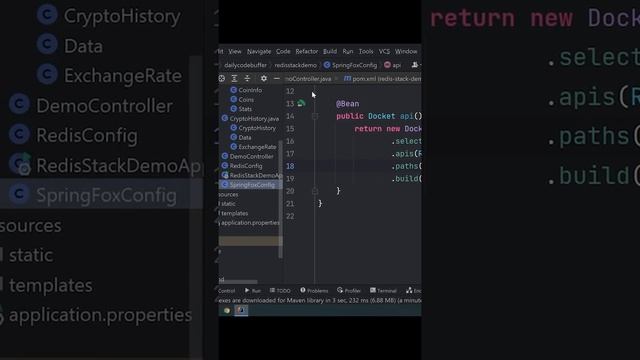Open the Build menu
640x360 pixels.
330,51
